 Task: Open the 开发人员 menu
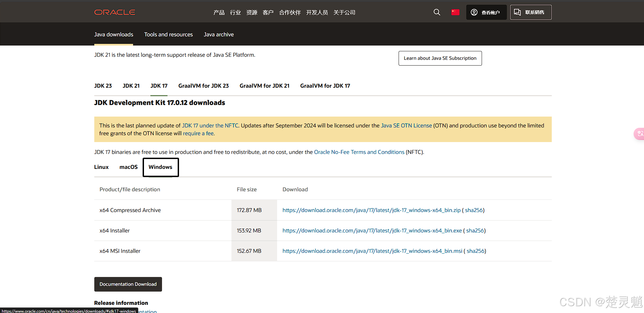tap(317, 13)
